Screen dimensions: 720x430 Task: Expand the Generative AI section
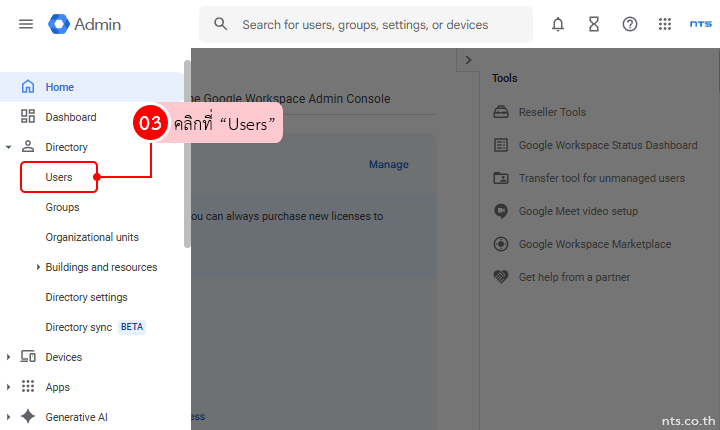(9, 417)
